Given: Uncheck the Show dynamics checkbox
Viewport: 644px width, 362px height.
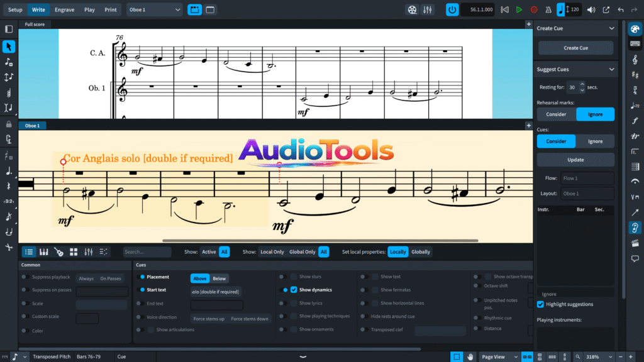Looking at the screenshot, I should click(294, 290).
